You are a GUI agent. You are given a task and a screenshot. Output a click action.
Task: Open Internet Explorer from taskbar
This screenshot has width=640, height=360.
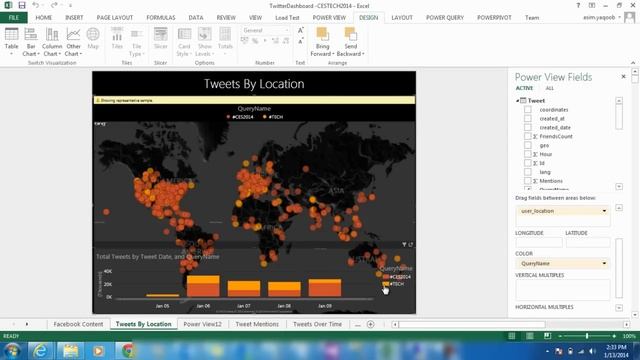pos(40,351)
